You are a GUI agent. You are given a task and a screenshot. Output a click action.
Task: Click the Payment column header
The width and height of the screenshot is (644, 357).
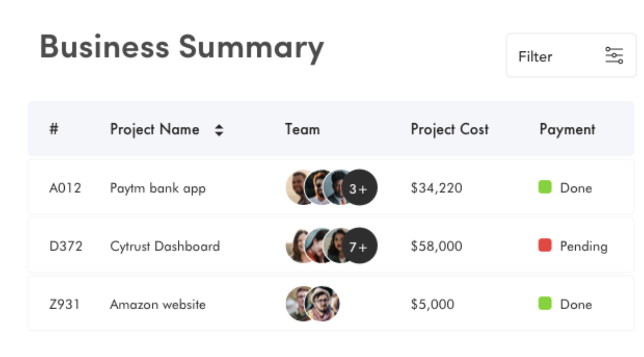567,129
